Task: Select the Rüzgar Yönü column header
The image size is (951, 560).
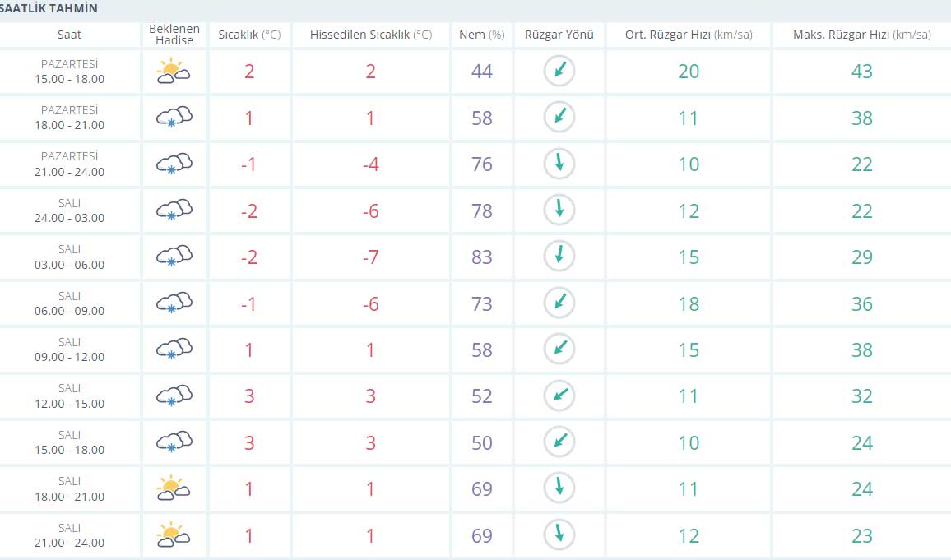Action: coord(559,35)
